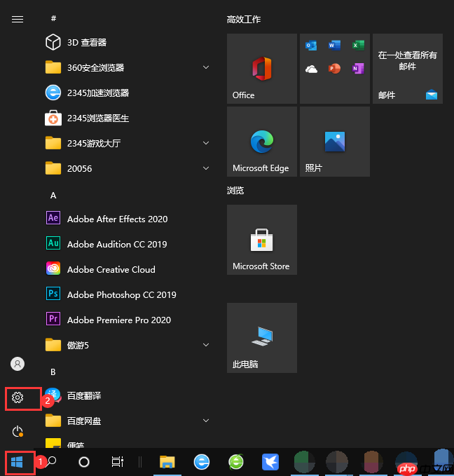Open blue bird app on taskbar

click(x=270, y=462)
